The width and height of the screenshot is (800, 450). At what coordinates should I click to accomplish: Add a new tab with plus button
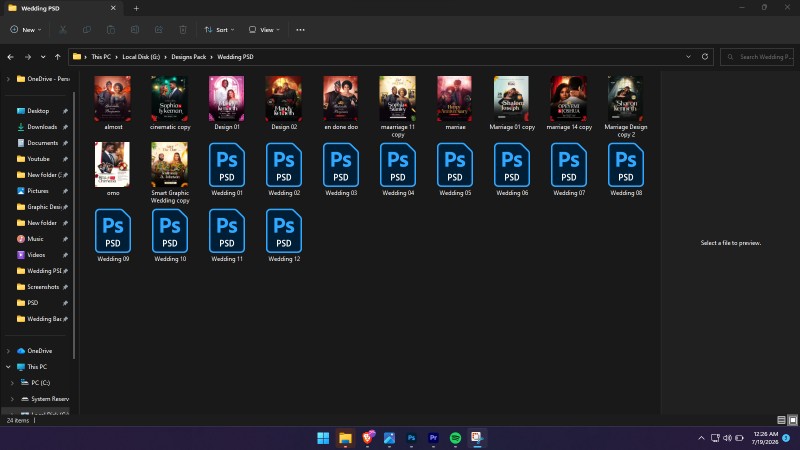pyautogui.click(x=136, y=8)
